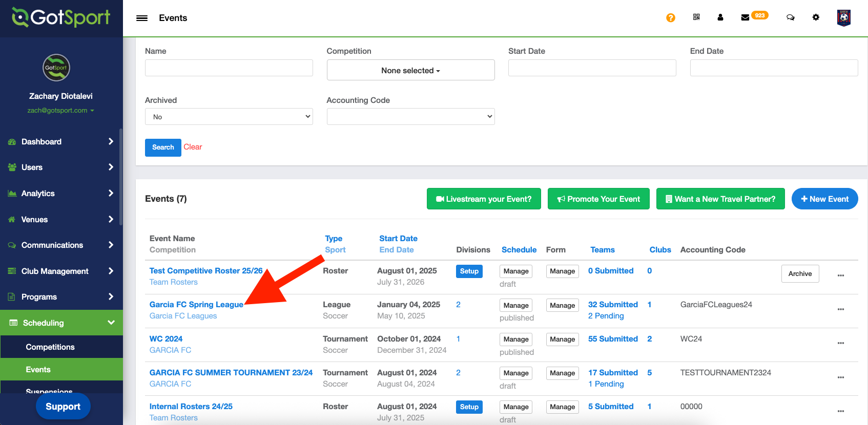
Task: Click the club crest badge in header
Action: [844, 18]
